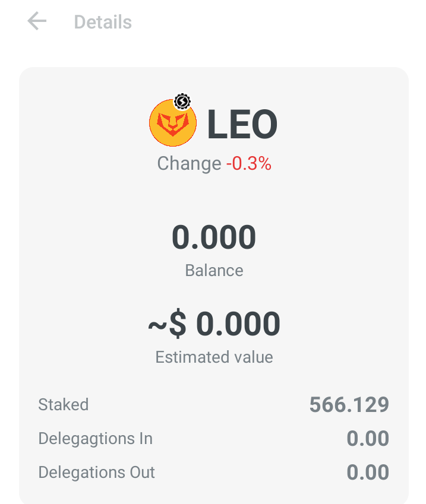
Task: Click the gear lightning badge icon
Action: pos(182,102)
